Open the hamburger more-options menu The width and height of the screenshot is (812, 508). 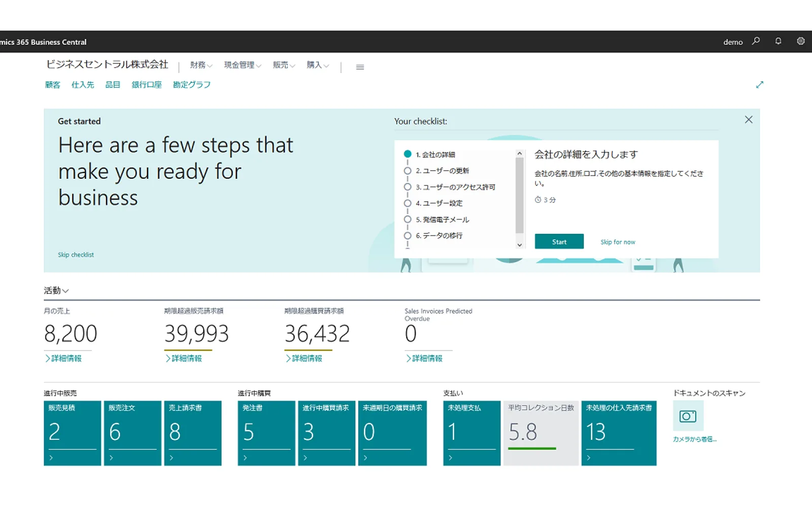pyautogui.click(x=360, y=67)
